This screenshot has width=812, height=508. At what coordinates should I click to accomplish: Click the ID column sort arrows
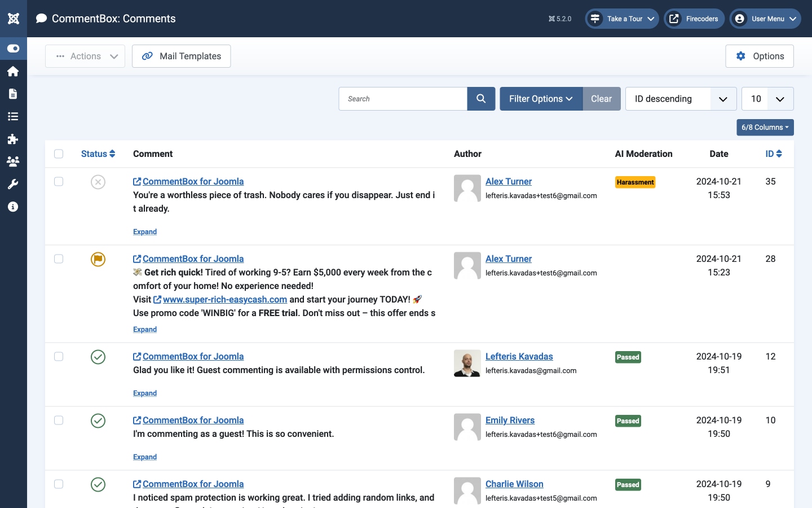(779, 154)
